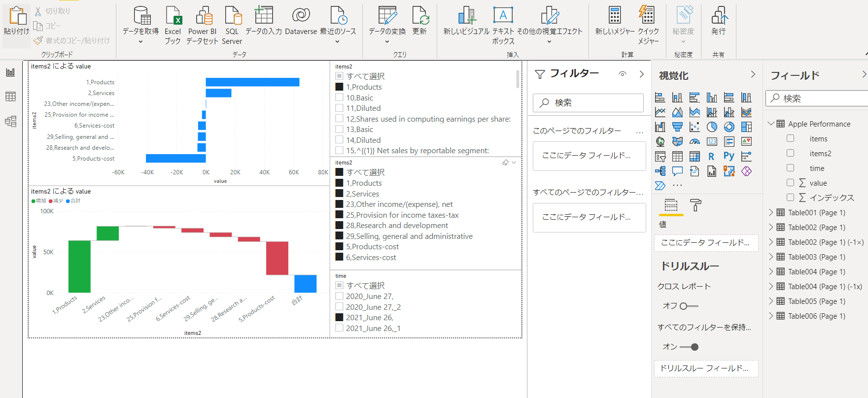Add a gauge visual
Image resolution: width=868 pixels, height=398 pixels.
(x=694, y=142)
